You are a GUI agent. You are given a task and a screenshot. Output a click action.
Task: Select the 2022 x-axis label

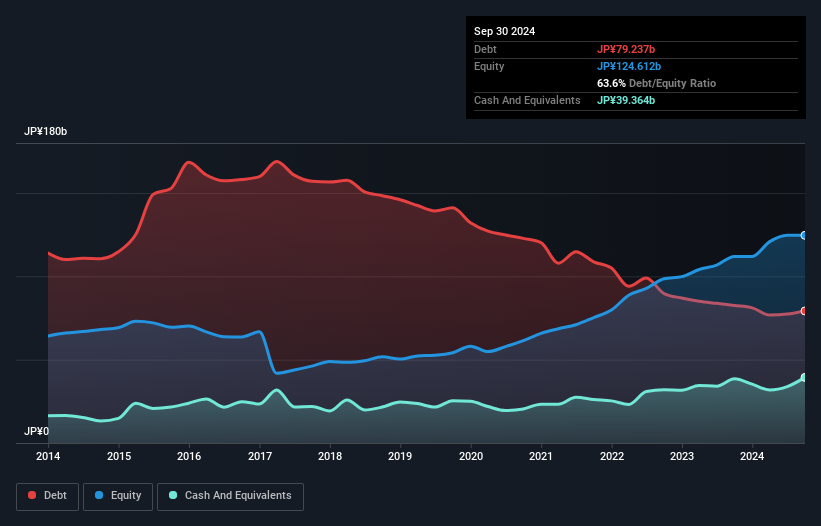(x=612, y=456)
